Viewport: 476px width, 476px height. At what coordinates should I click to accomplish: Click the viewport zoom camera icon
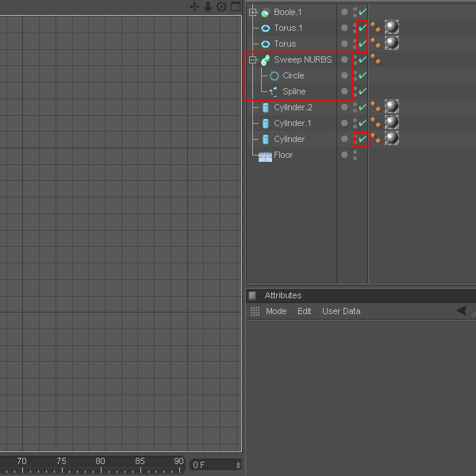[x=208, y=6]
